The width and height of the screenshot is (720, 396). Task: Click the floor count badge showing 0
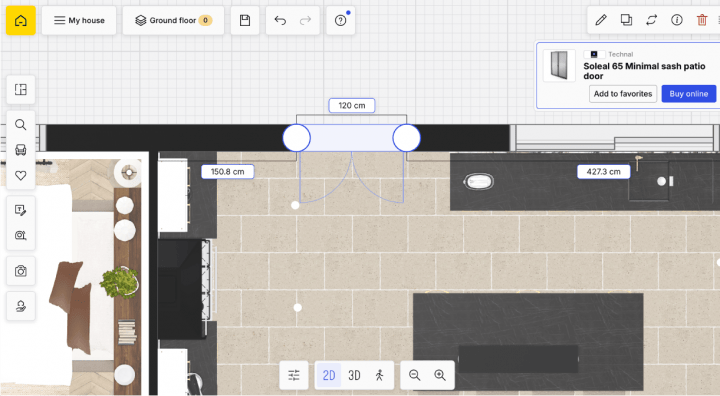[205, 20]
